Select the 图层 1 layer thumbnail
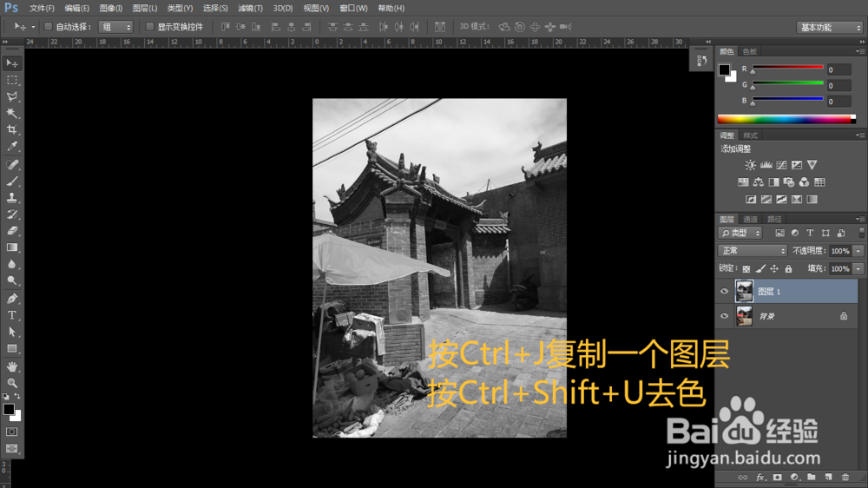The width and height of the screenshot is (868, 488). coord(744,292)
